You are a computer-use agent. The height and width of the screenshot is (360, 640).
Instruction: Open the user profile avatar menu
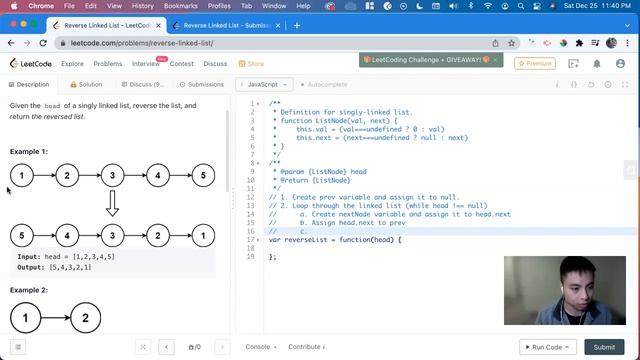pyautogui.click(x=620, y=64)
